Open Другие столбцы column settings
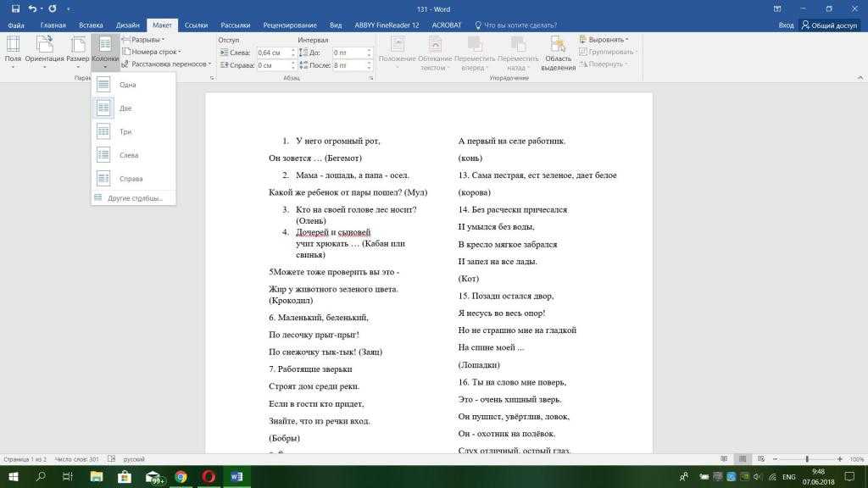Screen dimensions: 868x488 pyautogui.click(x=135, y=198)
